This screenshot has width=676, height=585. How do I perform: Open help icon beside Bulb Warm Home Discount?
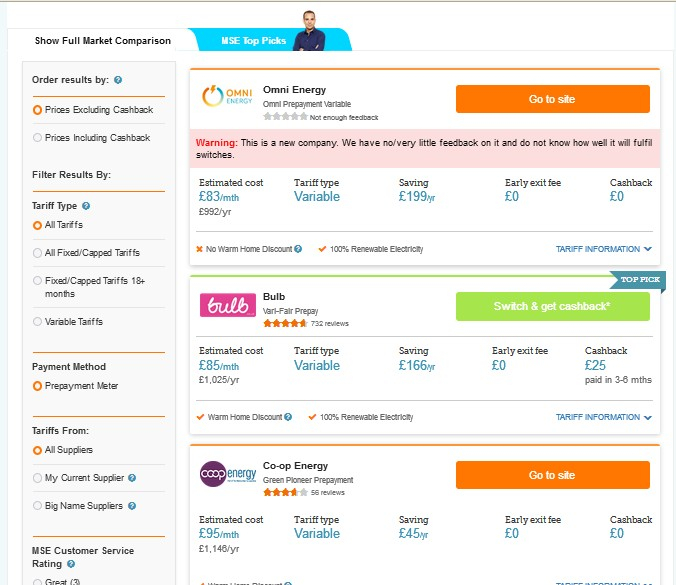tap(288, 417)
